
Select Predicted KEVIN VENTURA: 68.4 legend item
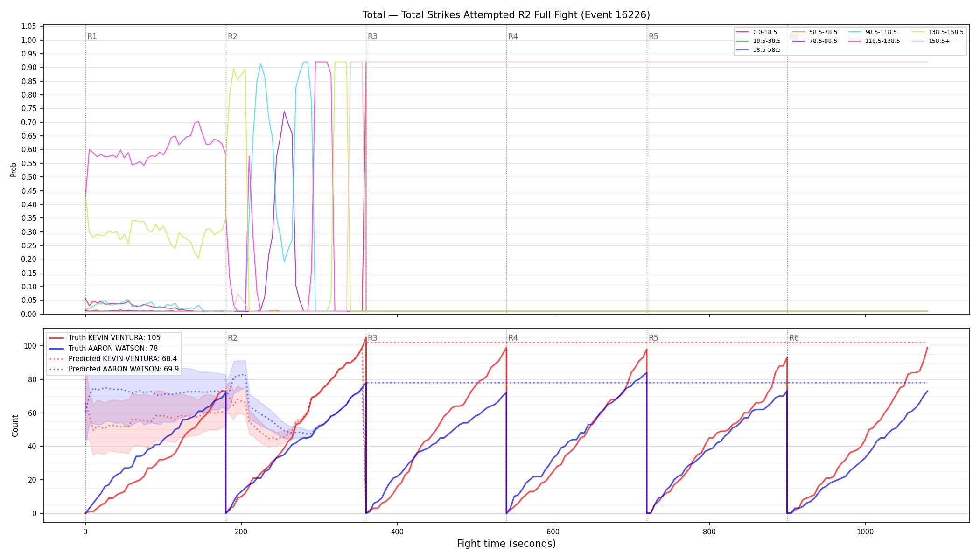tap(113, 359)
